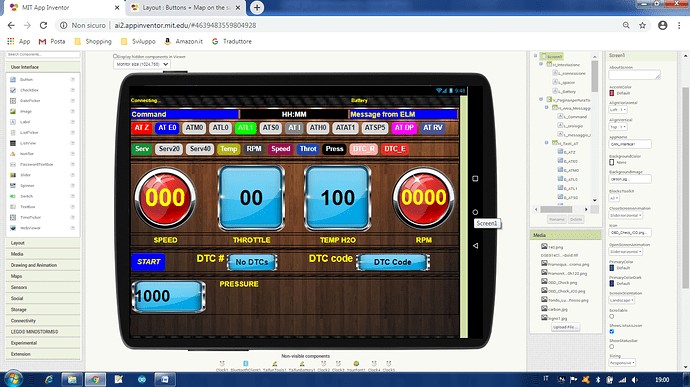Click the Rename button below the components tree

(x=556, y=219)
